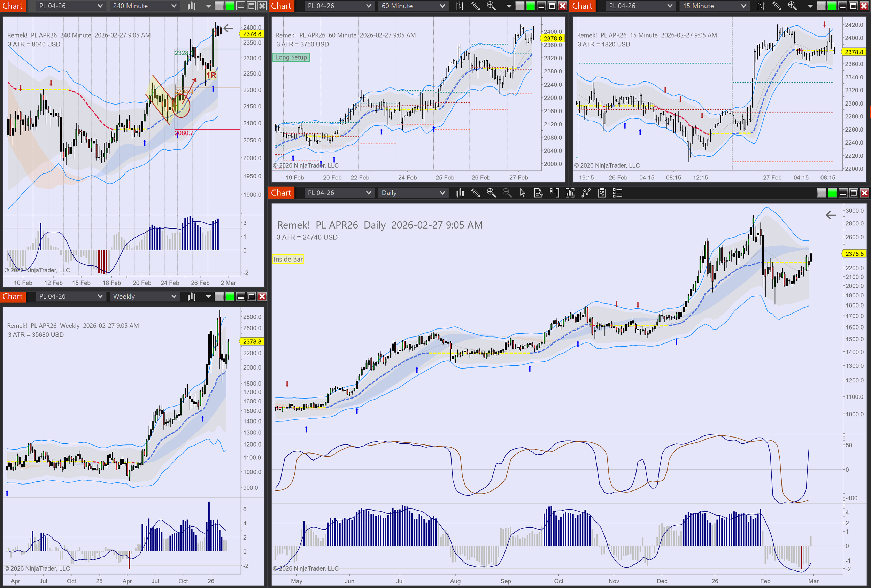This screenshot has height=588, width=871.
Task: Select cursor pointer tool in Daily chart
Action: 523,193
